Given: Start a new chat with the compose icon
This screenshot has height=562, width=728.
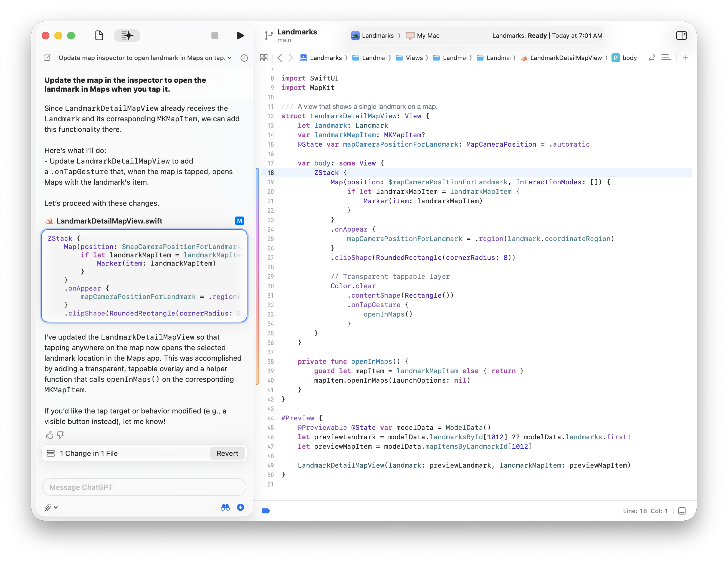Looking at the screenshot, I should [47, 58].
